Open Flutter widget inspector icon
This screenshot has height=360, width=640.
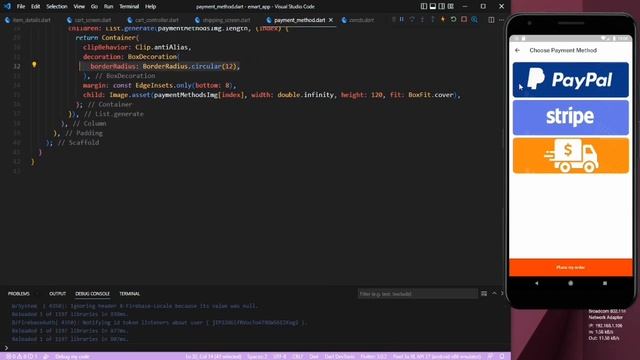474,20
